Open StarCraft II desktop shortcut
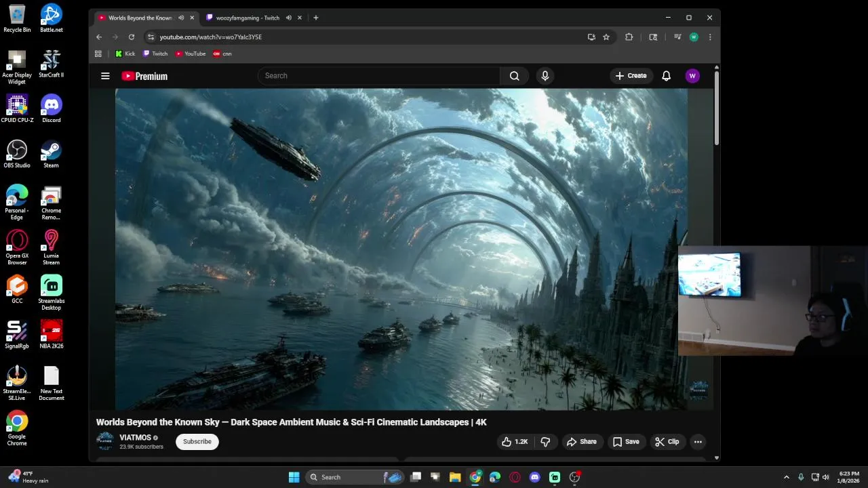Image resolution: width=868 pixels, height=488 pixels. (52, 64)
